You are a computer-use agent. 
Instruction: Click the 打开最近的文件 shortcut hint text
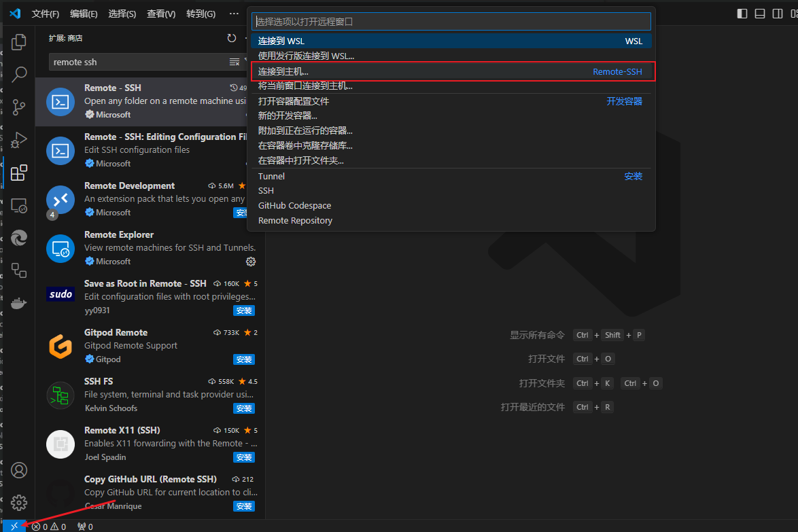(x=533, y=407)
